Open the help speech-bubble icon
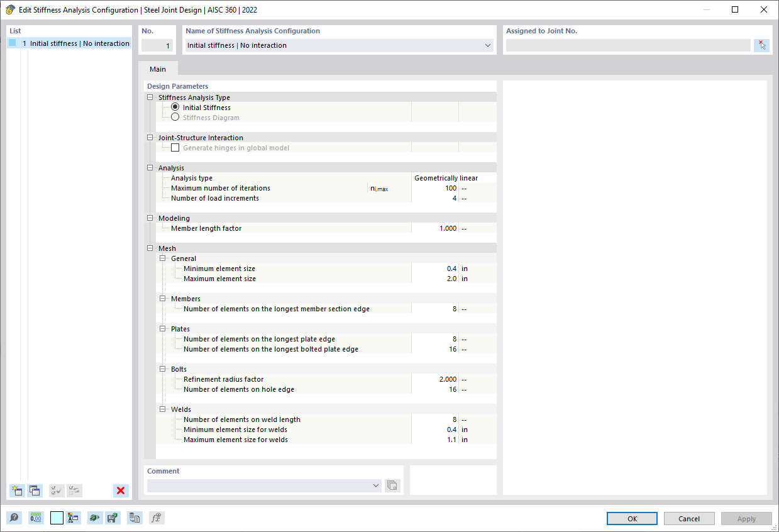Image resolution: width=779 pixels, height=532 pixels. pyautogui.click(x=14, y=518)
